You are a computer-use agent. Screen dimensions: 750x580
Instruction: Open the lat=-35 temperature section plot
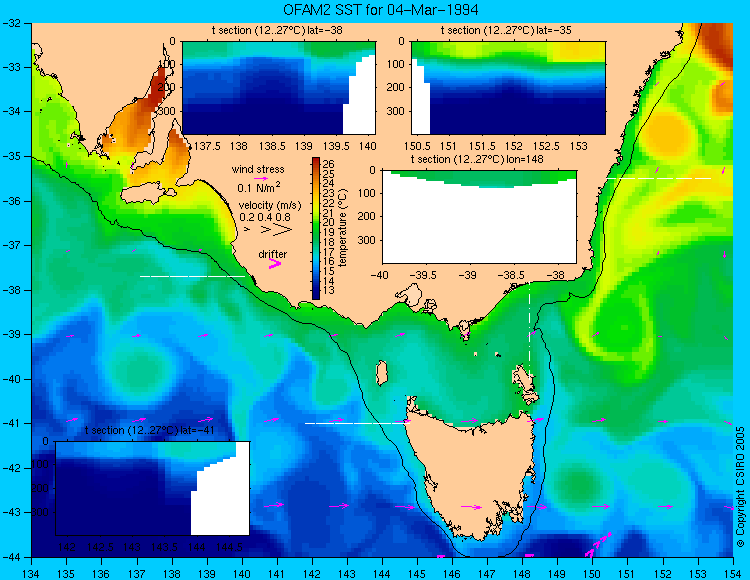click(508, 88)
